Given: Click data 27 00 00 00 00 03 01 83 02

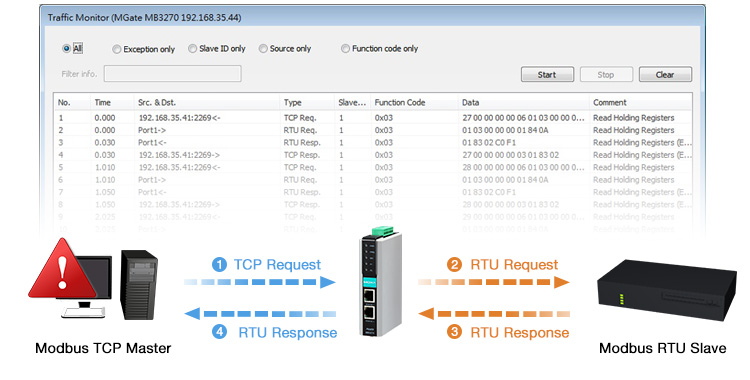Looking at the screenshot, I should point(510,155).
